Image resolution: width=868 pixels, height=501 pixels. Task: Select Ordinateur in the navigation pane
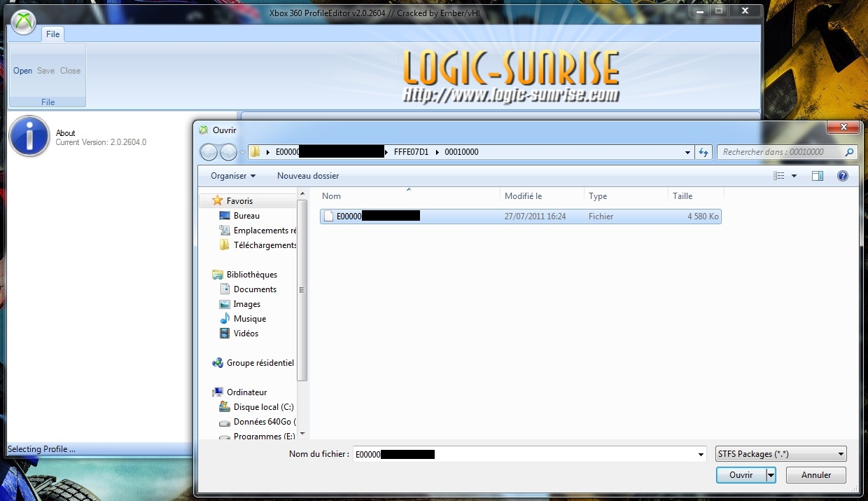(x=246, y=392)
